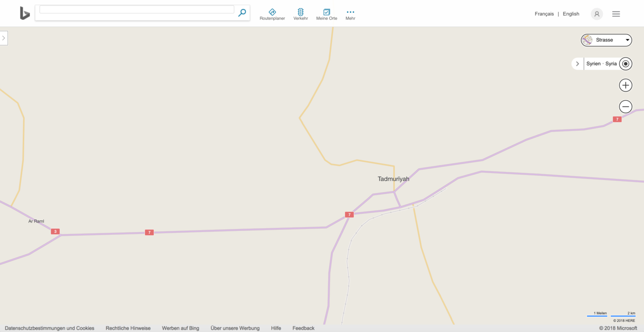Click the Feedback footer link
Viewport: 644px width, 332px height.
[x=303, y=328]
